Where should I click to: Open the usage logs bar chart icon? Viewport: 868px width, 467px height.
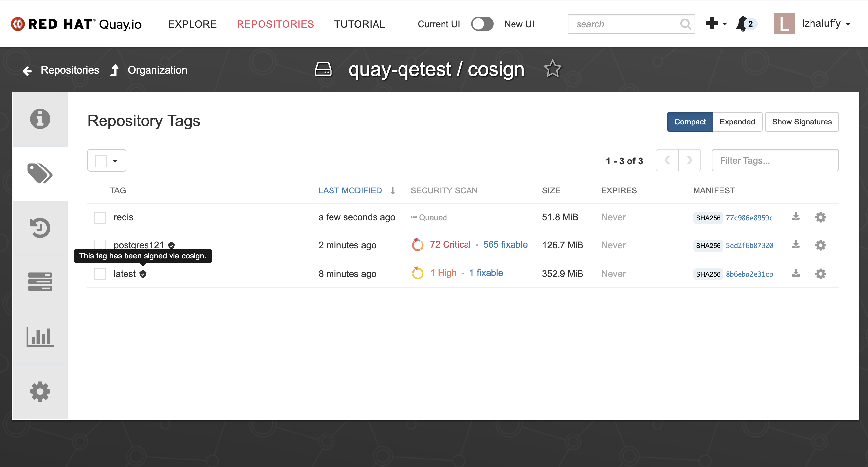coord(40,337)
